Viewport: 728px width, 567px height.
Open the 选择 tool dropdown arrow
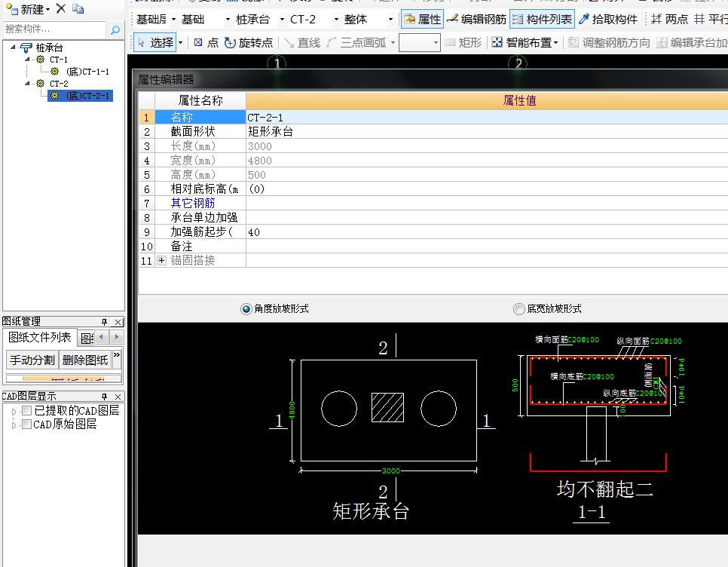click(181, 43)
